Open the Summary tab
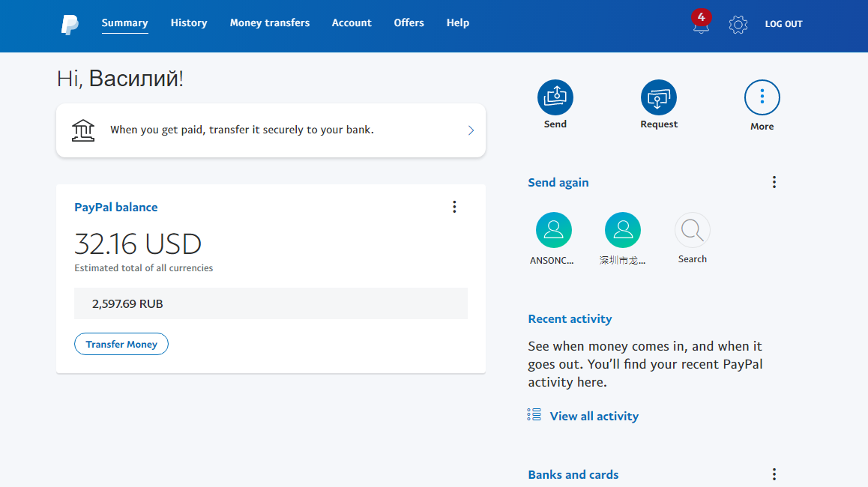This screenshot has width=868, height=487. coord(124,22)
